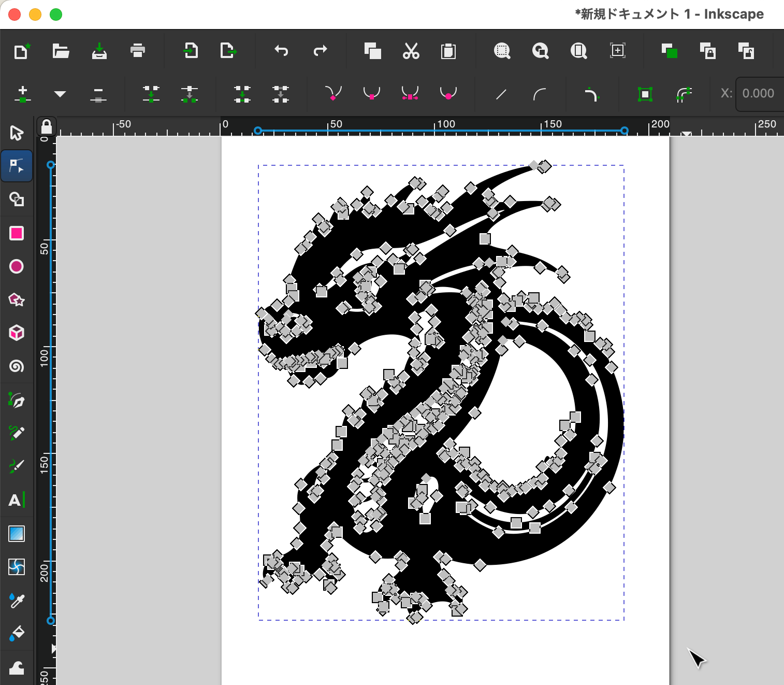784x685 pixels.
Task: Select the Shape Builder tool
Action: pyautogui.click(x=17, y=199)
